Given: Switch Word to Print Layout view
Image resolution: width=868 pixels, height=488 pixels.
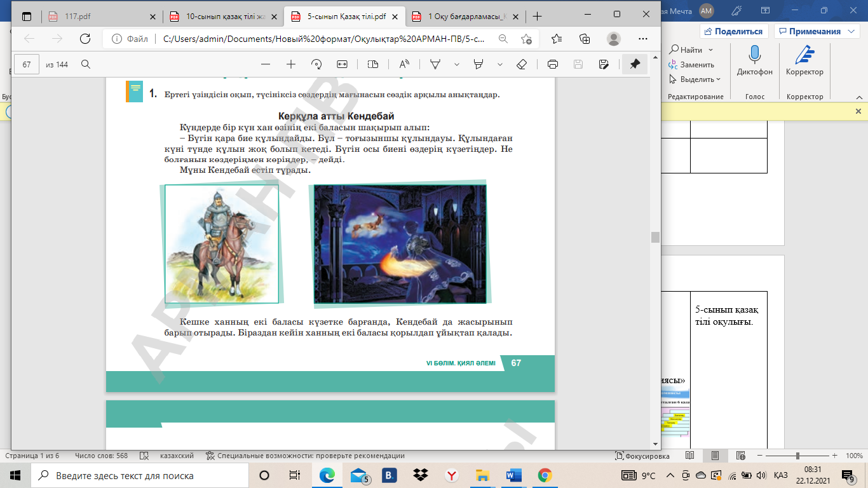Looking at the screenshot, I should [x=715, y=456].
